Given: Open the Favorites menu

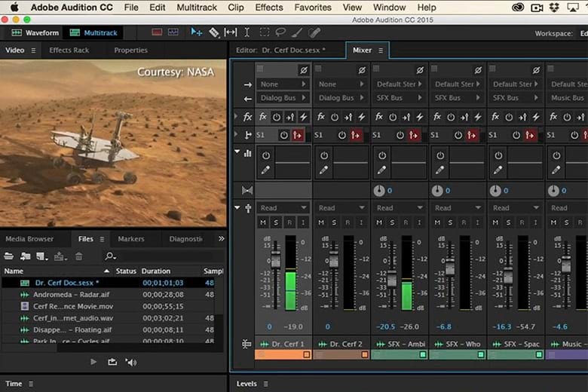Looking at the screenshot, I should click(313, 8).
